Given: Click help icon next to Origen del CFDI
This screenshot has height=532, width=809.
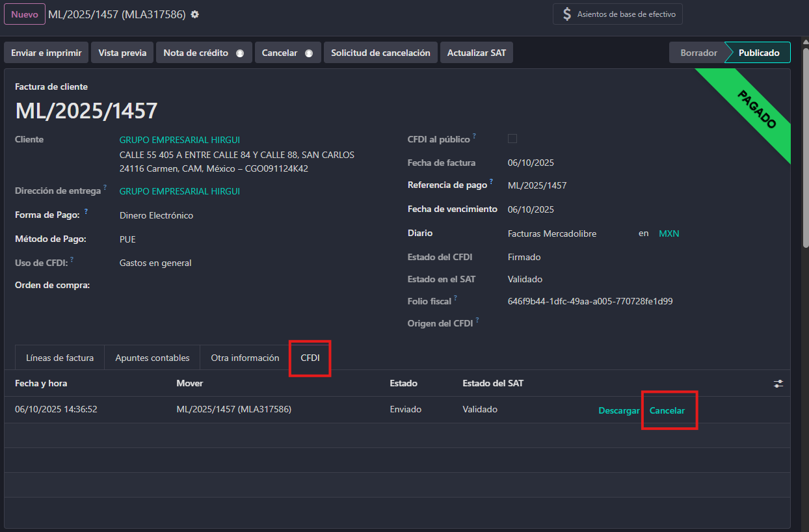Looking at the screenshot, I should coord(477,320).
